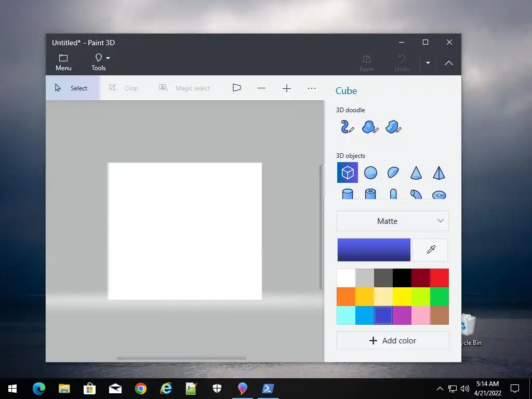
Task: Expand the history dropdown arrow beside Undo
Action: pos(428,63)
